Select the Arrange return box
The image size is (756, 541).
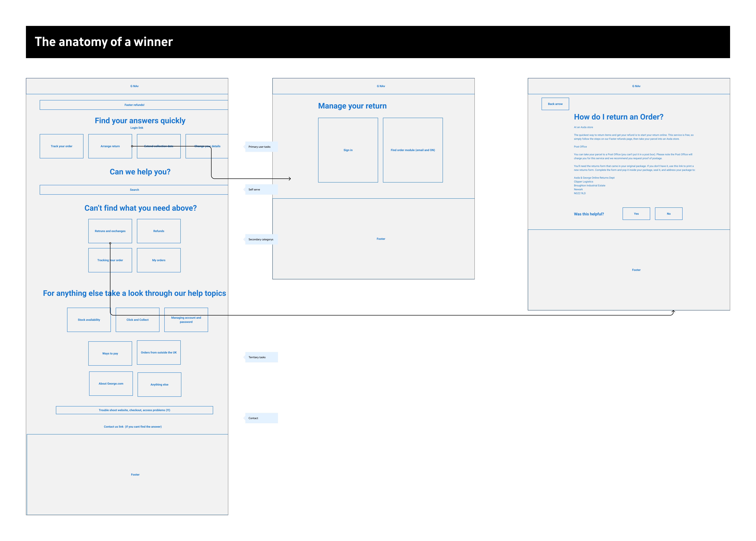(110, 146)
